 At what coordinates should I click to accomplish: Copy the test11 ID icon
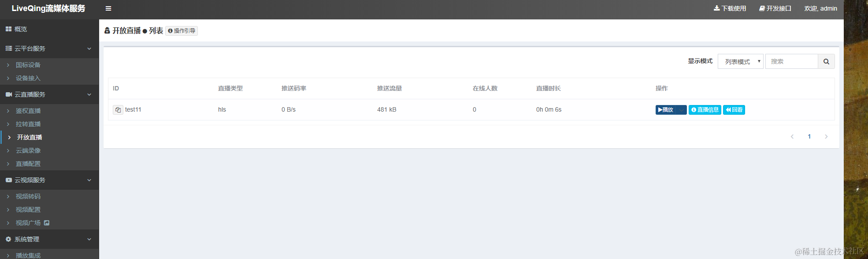[118, 110]
